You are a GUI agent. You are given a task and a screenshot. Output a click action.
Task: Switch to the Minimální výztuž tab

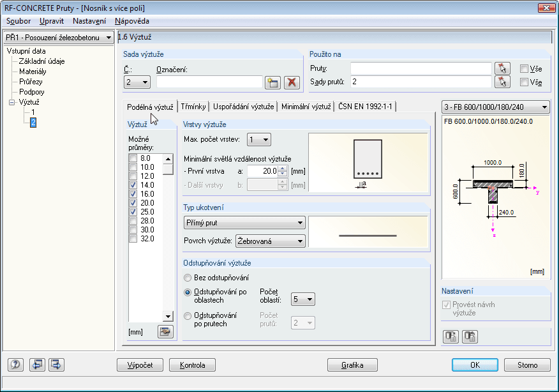(x=306, y=106)
